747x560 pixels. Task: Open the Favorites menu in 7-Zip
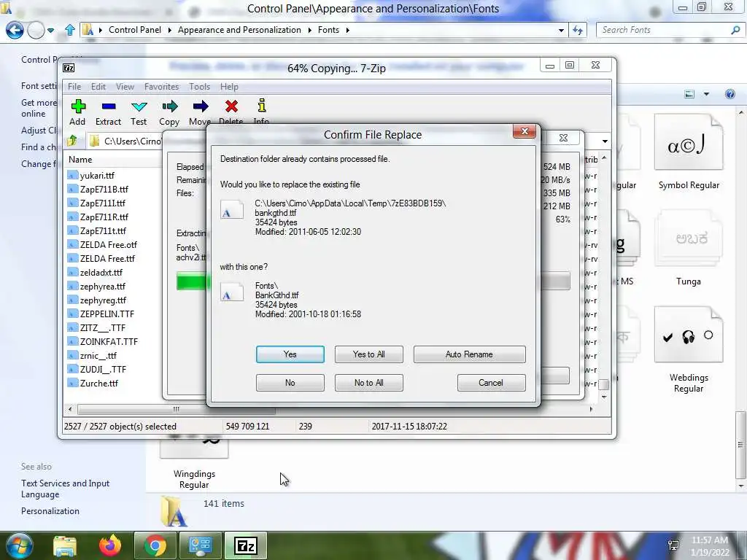pyautogui.click(x=161, y=87)
